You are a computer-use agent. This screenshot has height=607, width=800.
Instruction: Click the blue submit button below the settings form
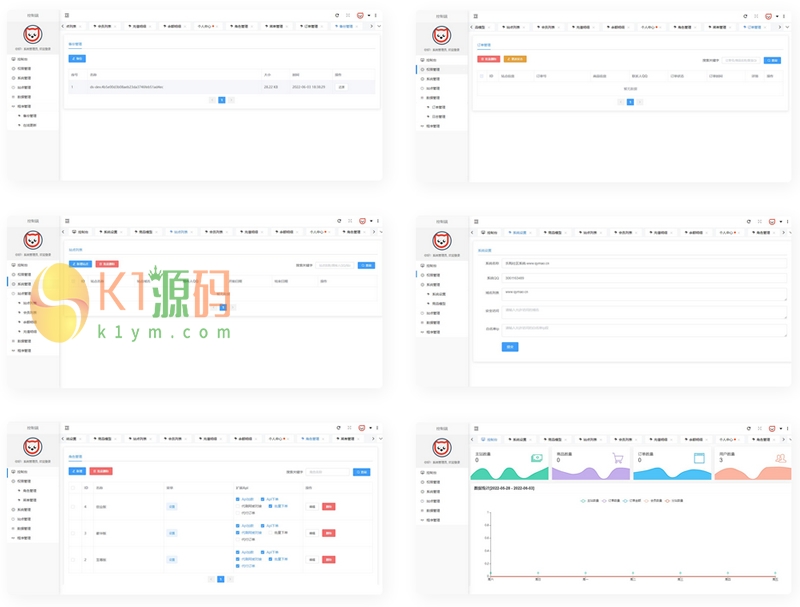510,347
